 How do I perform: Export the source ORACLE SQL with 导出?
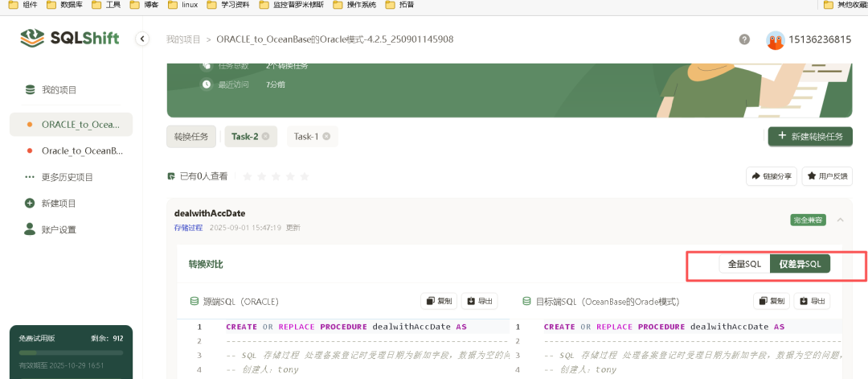[x=479, y=301]
